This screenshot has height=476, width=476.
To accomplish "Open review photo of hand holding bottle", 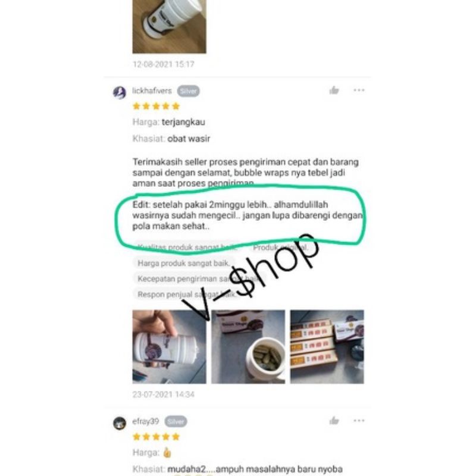I will (170, 347).
